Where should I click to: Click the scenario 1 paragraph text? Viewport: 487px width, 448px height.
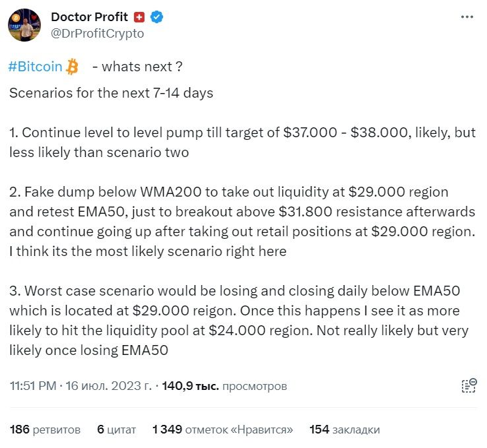[242, 143]
